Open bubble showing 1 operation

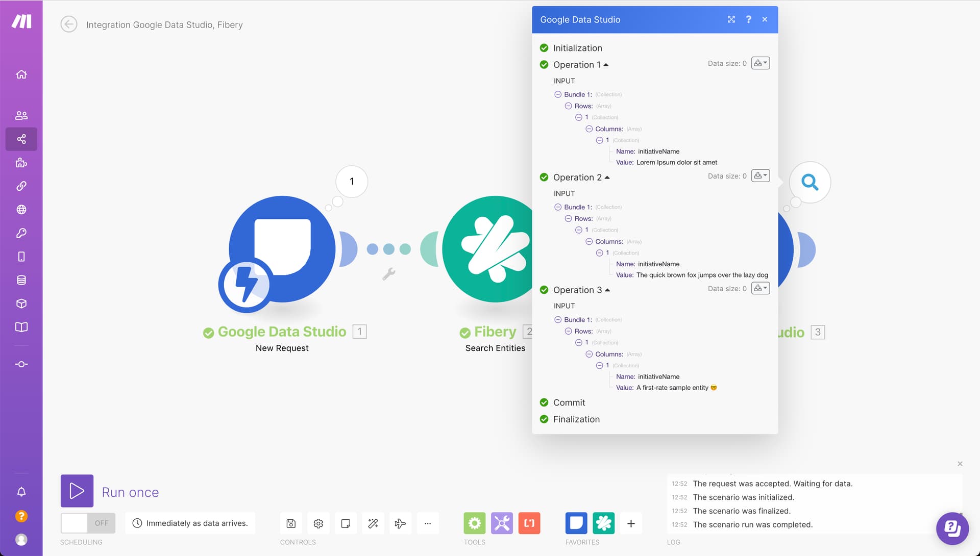tap(352, 182)
